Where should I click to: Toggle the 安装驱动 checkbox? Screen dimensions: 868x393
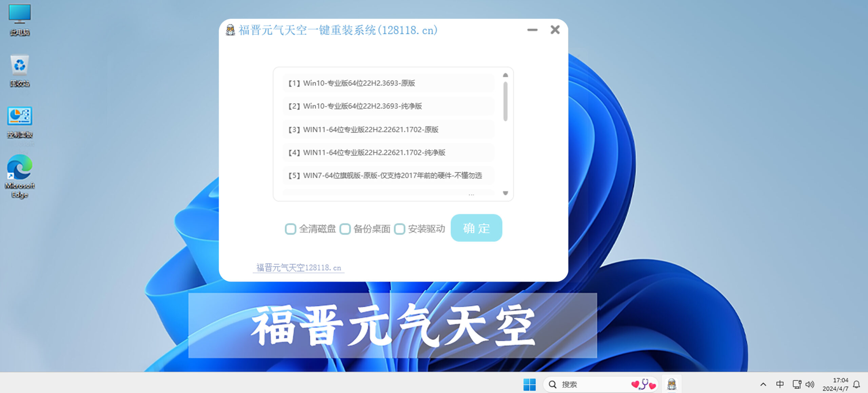pyautogui.click(x=400, y=229)
